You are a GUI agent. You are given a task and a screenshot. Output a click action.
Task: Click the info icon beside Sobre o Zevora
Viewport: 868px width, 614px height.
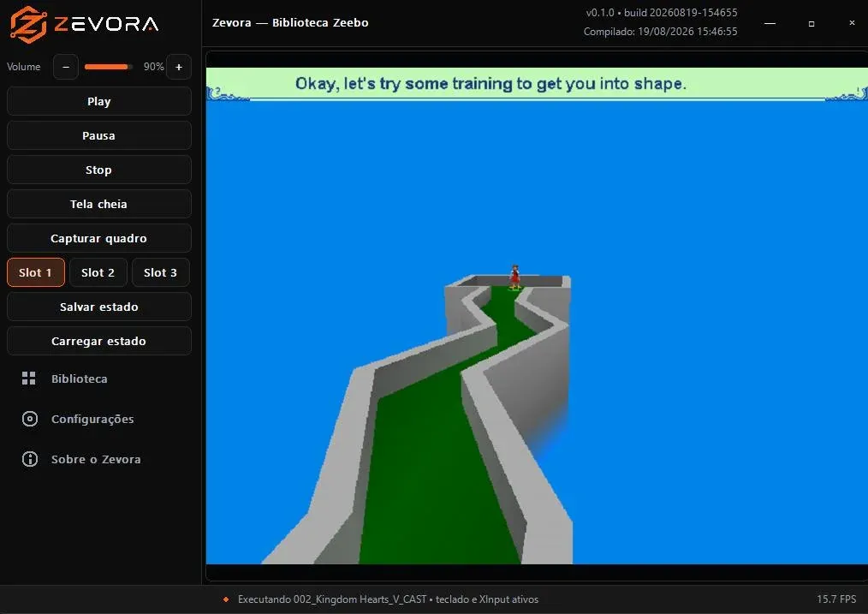(29, 459)
